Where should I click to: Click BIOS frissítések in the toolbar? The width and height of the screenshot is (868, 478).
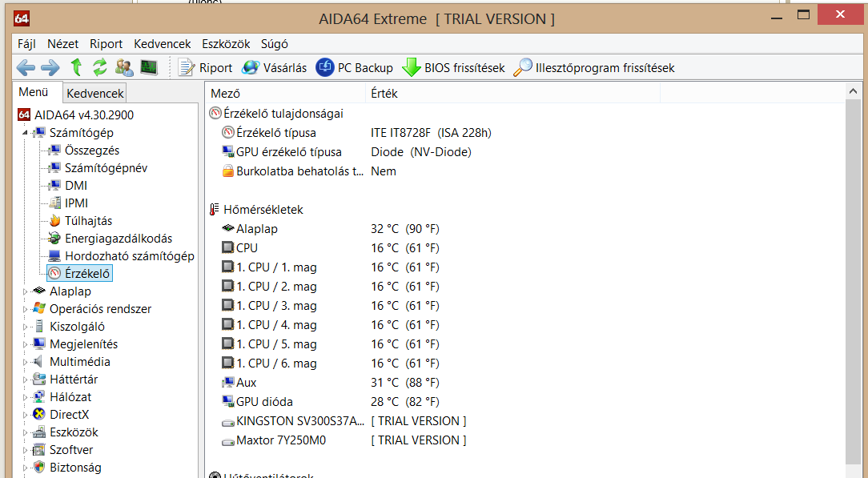[x=453, y=67]
